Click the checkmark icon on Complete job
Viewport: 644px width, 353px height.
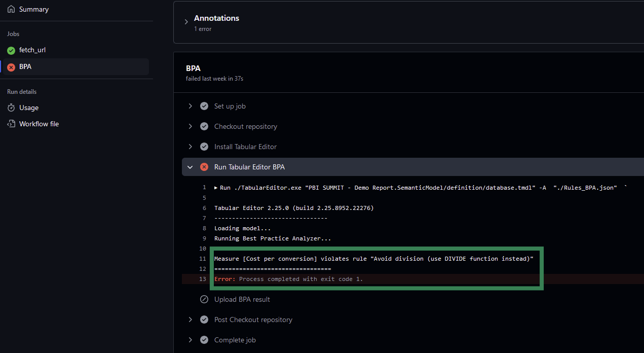pos(204,340)
